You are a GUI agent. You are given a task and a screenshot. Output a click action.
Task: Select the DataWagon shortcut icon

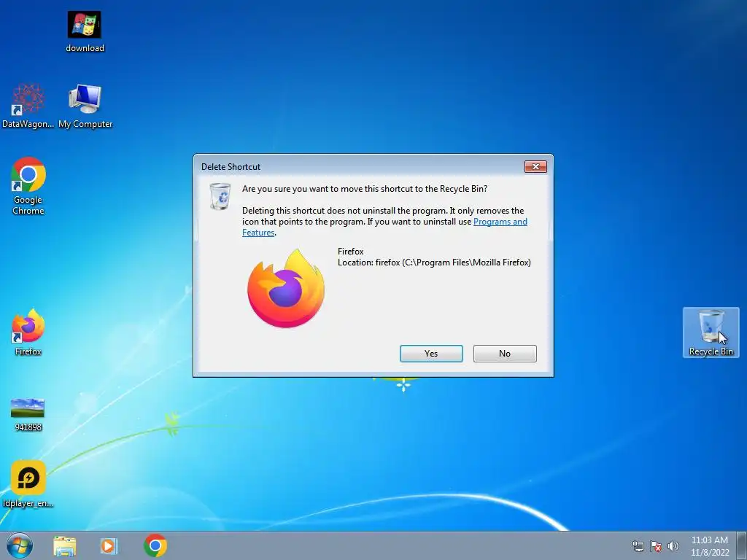(28, 106)
